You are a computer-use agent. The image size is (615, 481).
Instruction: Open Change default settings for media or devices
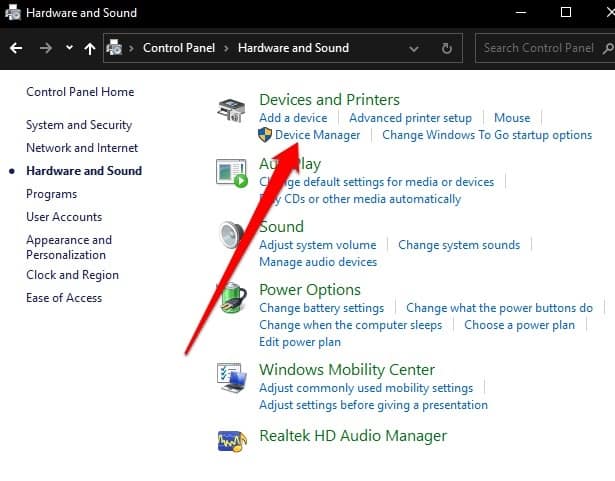click(377, 182)
